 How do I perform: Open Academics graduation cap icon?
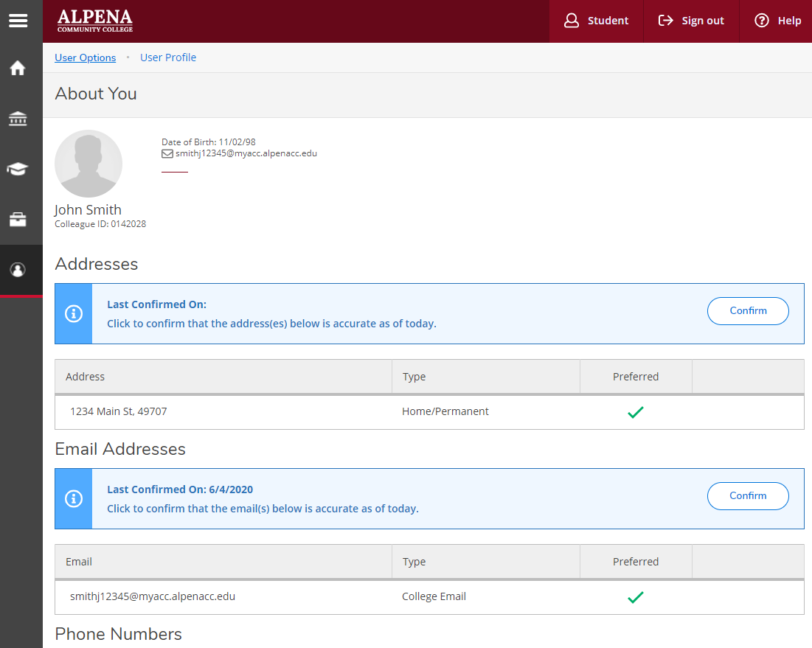pyautogui.click(x=18, y=169)
